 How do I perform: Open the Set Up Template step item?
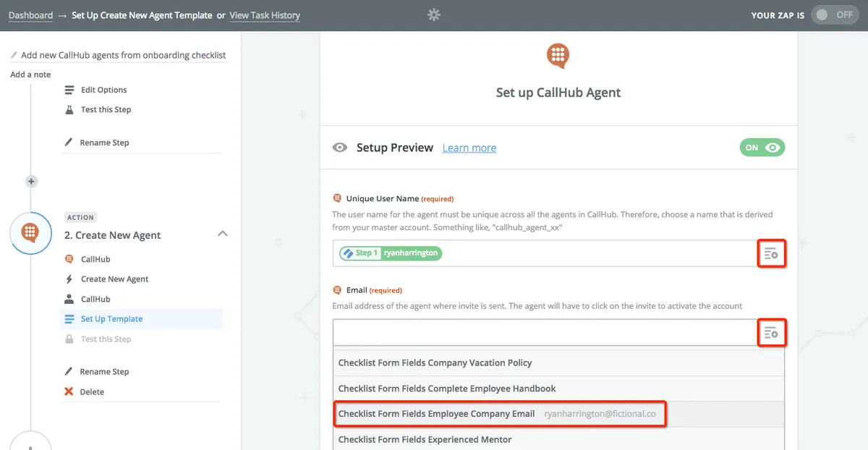point(111,319)
